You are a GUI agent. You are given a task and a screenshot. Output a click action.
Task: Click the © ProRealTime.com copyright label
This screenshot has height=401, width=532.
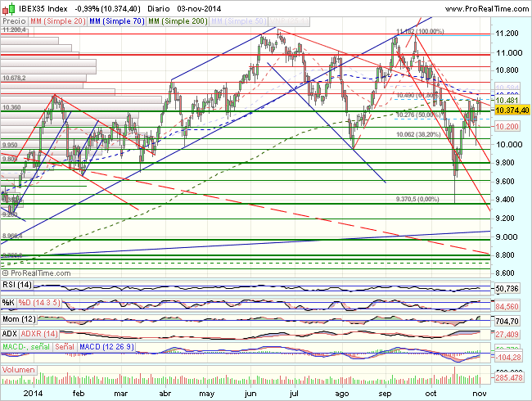[36, 273]
